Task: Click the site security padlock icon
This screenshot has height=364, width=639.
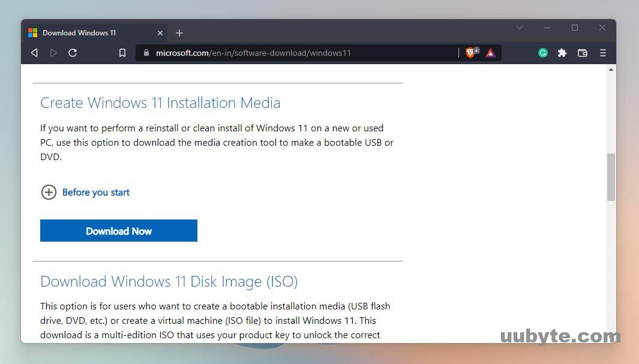Action: click(146, 53)
